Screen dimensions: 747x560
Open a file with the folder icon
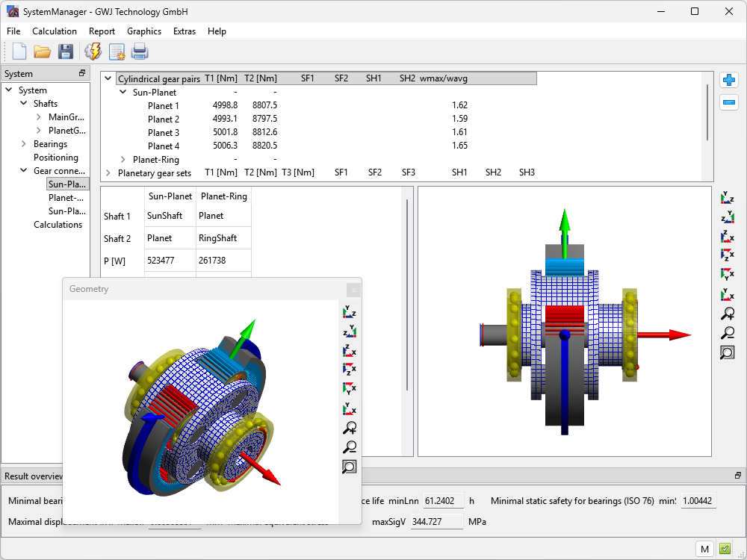coord(43,52)
